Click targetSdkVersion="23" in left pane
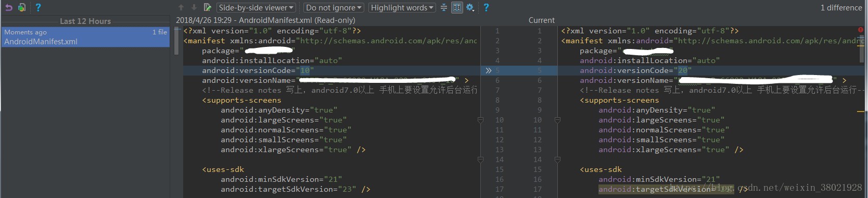 tap(295, 189)
